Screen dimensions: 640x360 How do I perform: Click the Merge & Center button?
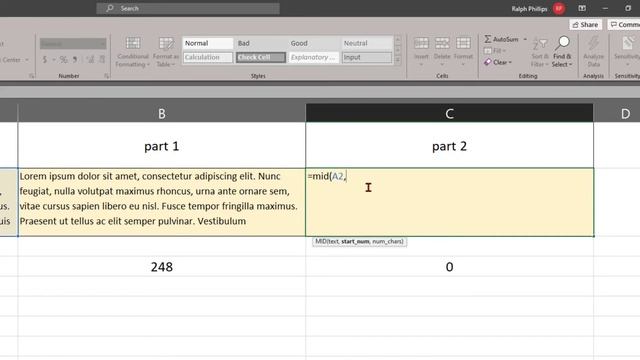pyautogui.click(x=11, y=60)
